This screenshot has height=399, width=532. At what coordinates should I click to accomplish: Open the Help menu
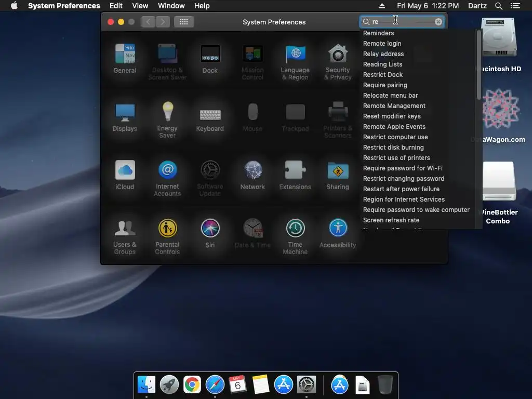pyautogui.click(x=202, y=6)
